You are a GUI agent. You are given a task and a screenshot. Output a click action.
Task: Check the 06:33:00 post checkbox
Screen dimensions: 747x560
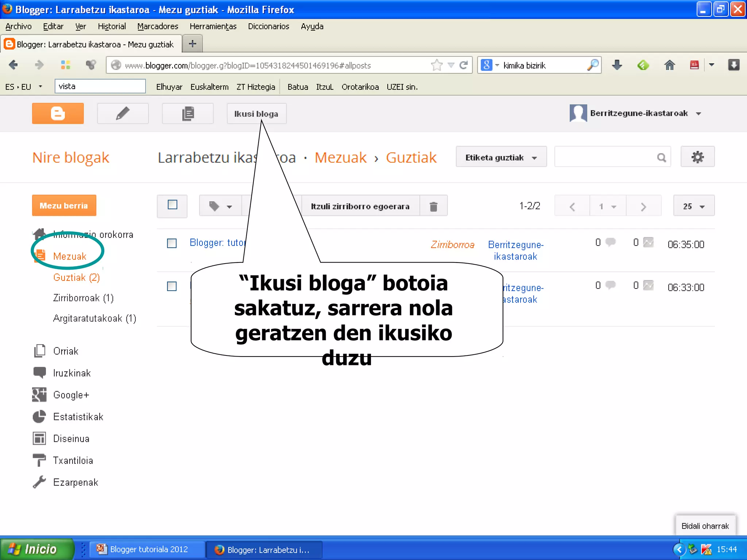tap(172, 286)
